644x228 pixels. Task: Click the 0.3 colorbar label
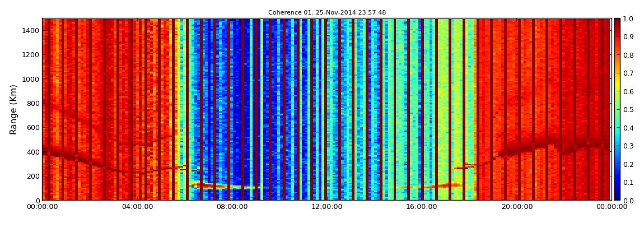point(629,146)
